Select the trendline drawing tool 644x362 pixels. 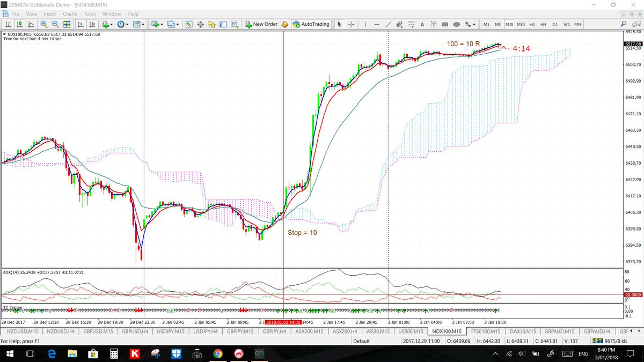[x=388, y=24]
